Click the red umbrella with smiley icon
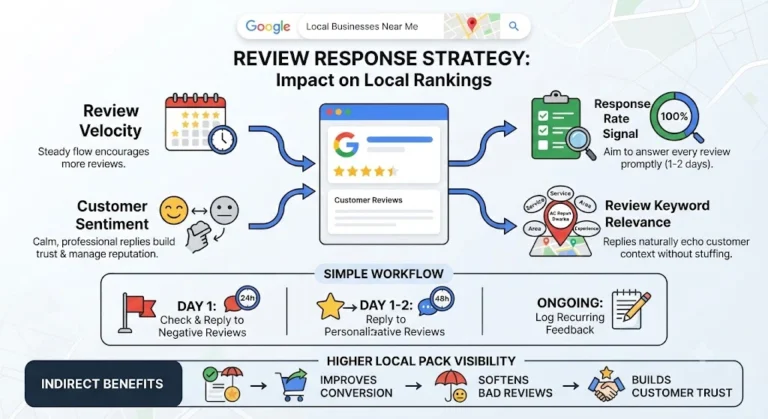Image resolution: width=768 pixels, height=419 pixels. (x=451, y=386)
